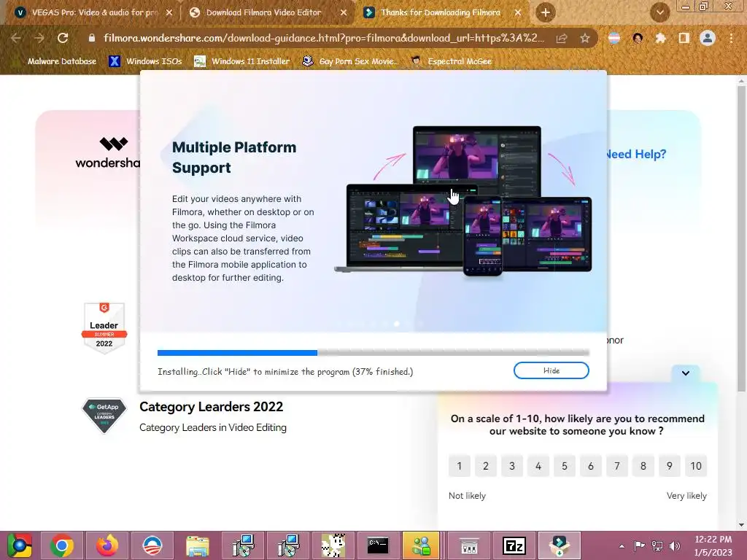Click the address bar URL
This screenshot has width=747, height=560.
click(323, 38)
